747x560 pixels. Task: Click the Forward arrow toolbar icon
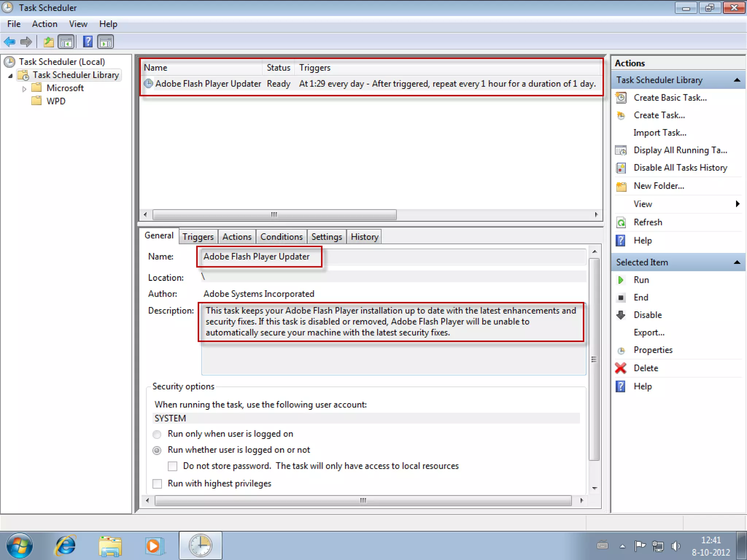(x=26, y=42)
